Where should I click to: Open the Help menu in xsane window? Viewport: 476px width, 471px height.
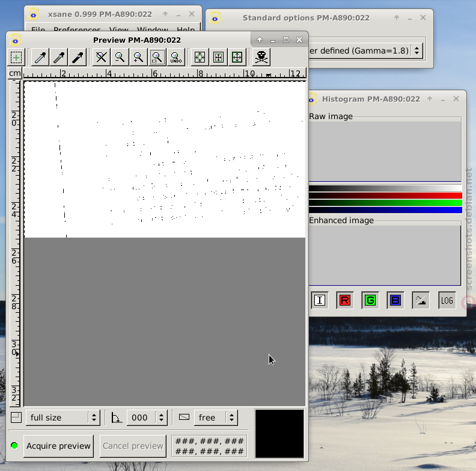pos(186,29)
